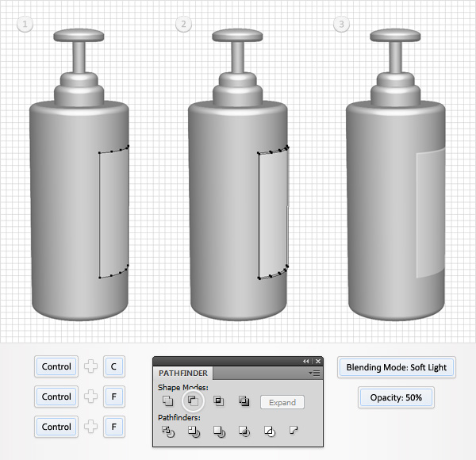Click the bottle label shape in step 3
Screen dimensions: 476x460
coord(431,213)
